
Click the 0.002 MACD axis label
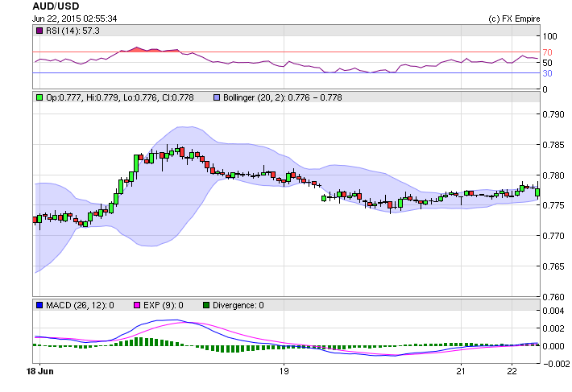(x=553, y=328)
